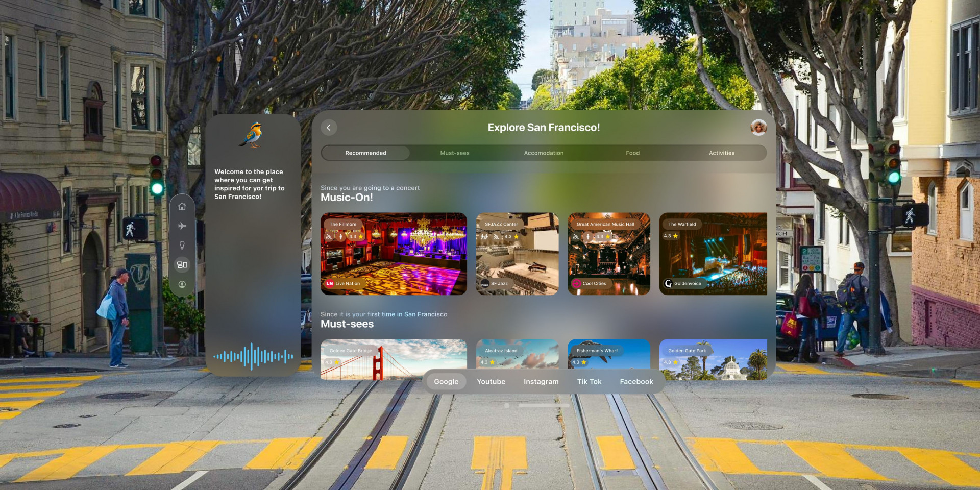Viewport: 980px width, 490px height.
Task: Open the Alcatraz Island card
Action: [517, 354]
